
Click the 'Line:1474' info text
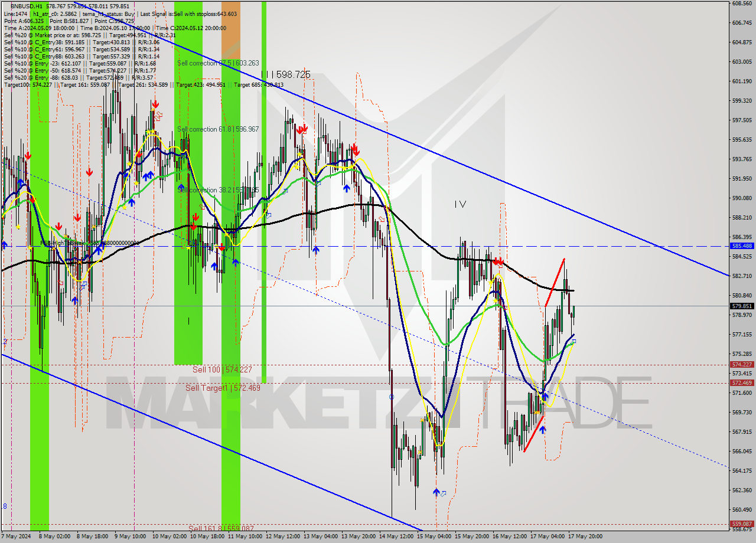click(15, 14)
